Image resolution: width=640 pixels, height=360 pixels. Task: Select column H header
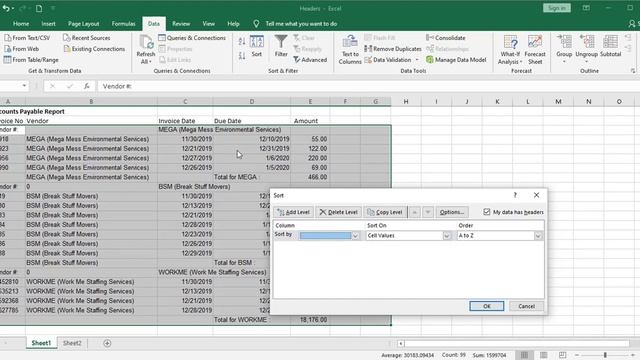(x=406, y=101)
